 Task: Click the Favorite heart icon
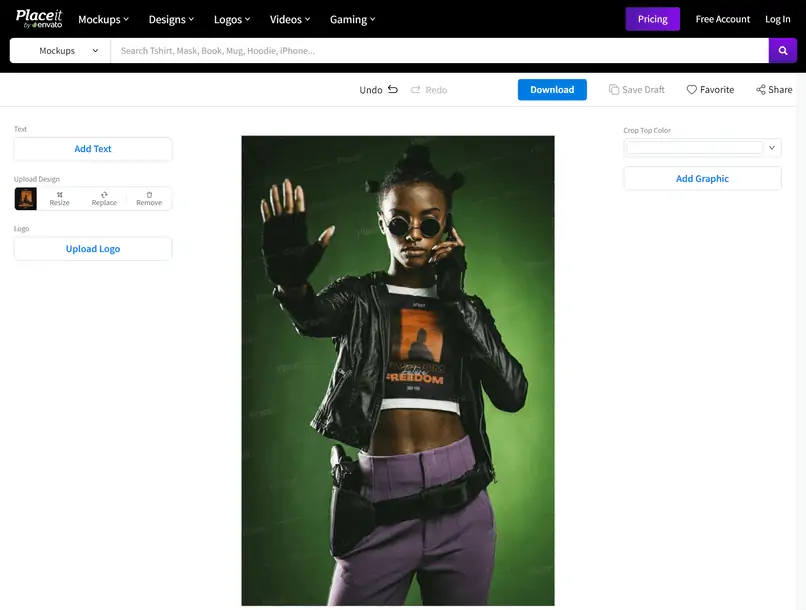692,89
